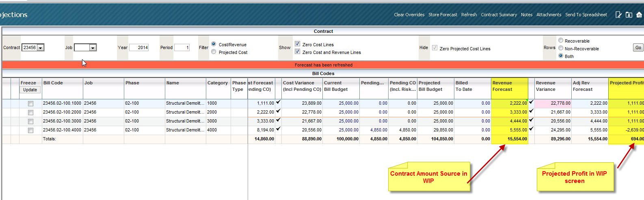
Task: Click the Adj Rev Forecast column header
Action: click(x=590, y=88)
